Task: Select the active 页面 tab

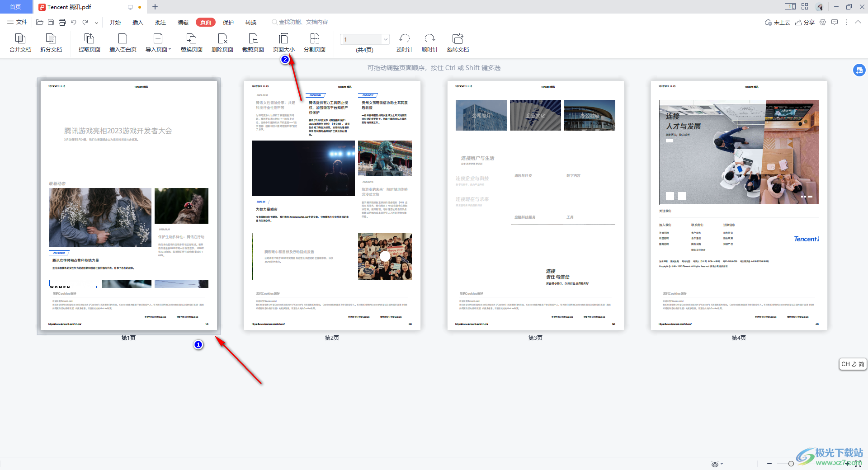Action: coord(206,22)
